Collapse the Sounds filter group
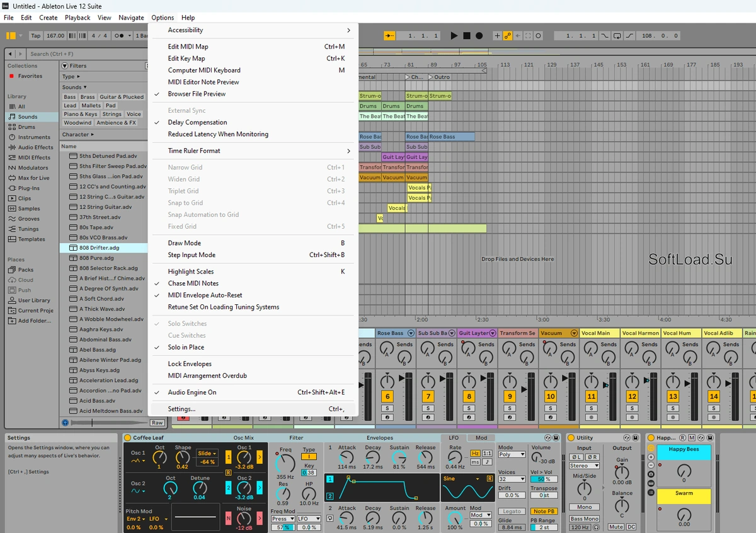This screenshot has height=533, width=756. [74, 87]
